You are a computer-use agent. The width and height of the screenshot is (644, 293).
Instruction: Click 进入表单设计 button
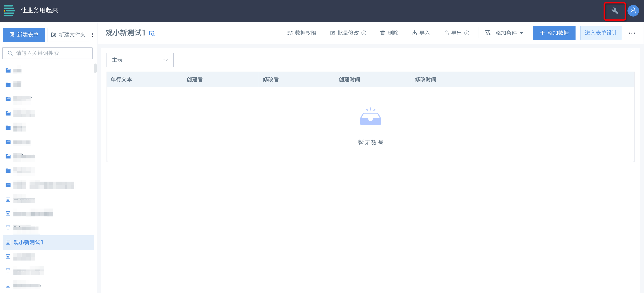point(601,33)
